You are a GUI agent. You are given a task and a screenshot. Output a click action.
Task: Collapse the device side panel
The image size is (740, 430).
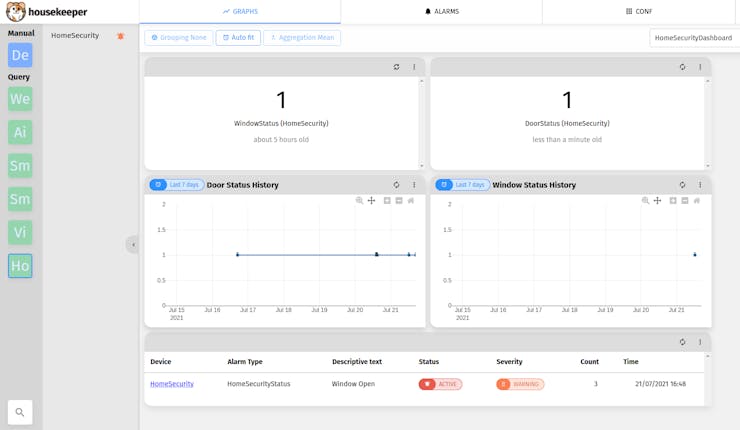(x=132, y=245)
